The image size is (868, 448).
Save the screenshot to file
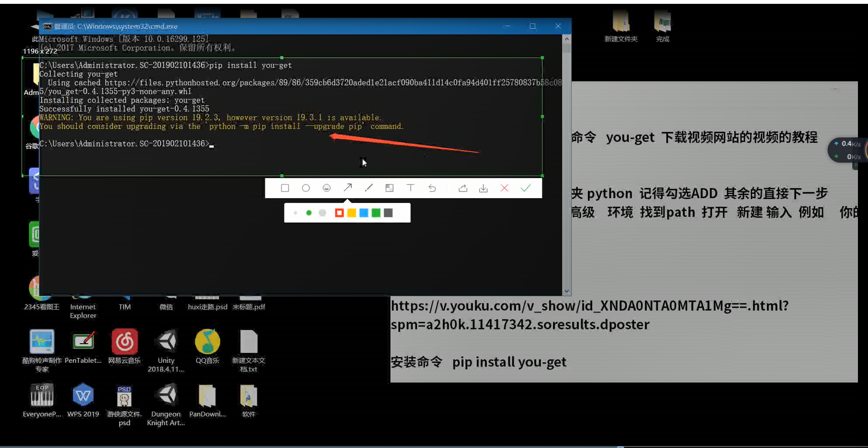484,188
